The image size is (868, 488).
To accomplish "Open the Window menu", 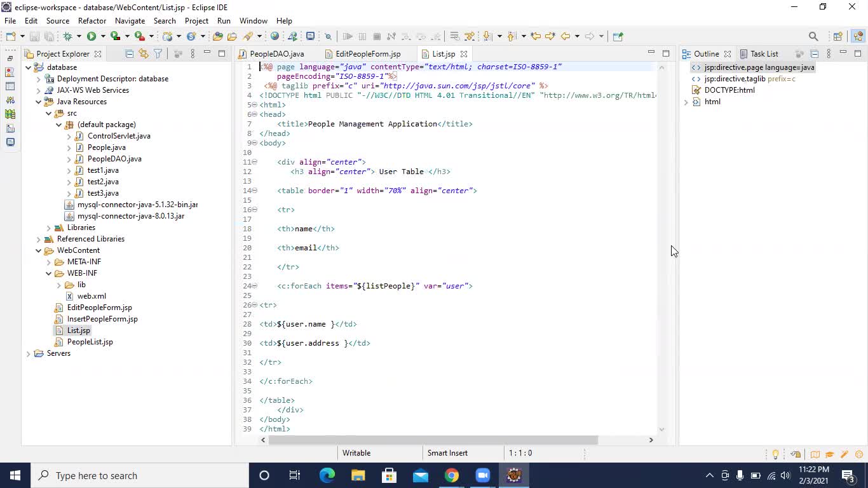I will click(253, 21).
